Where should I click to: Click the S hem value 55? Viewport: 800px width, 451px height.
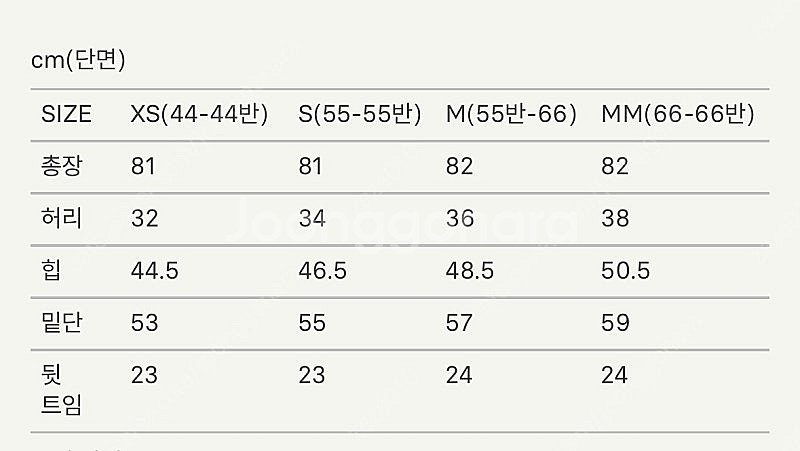(312, 323)
